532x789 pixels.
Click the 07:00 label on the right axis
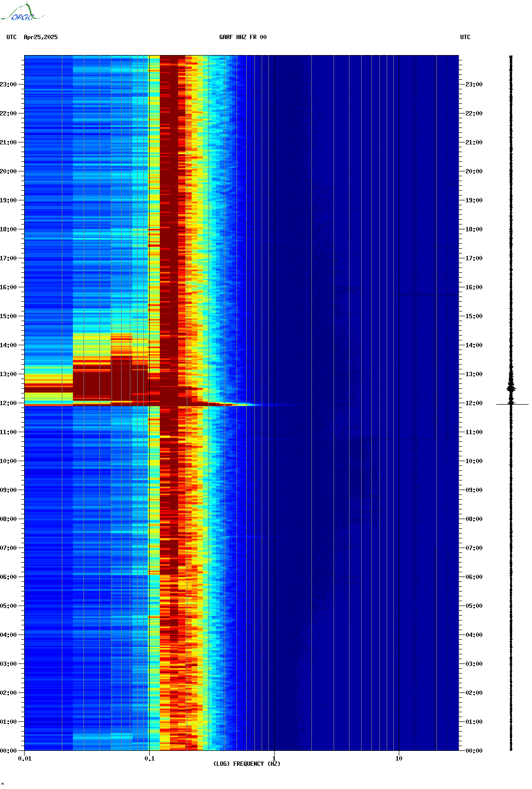pyautogui.click(x=474, y=548)
